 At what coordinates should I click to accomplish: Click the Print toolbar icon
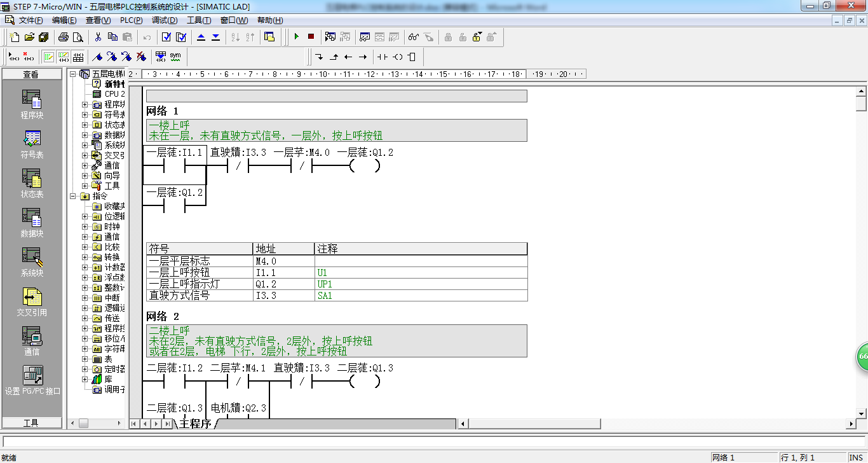(x=64, y=37)
